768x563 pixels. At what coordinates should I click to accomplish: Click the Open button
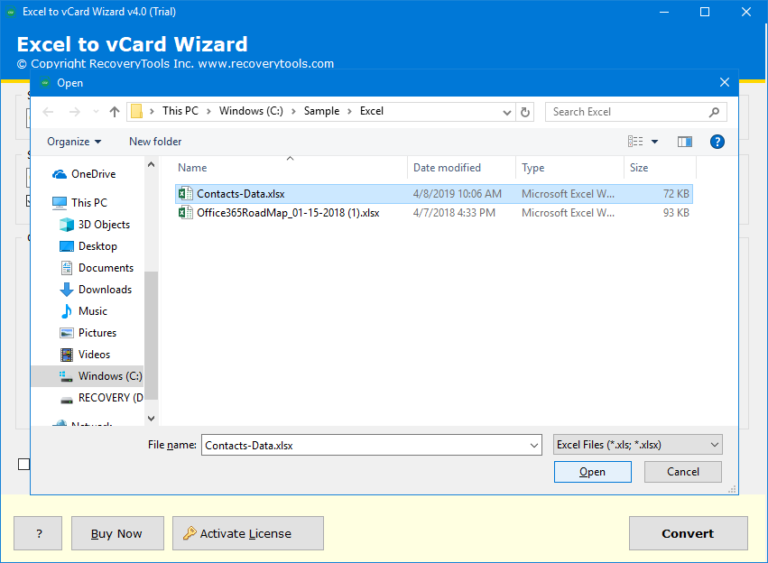point(593,472)
